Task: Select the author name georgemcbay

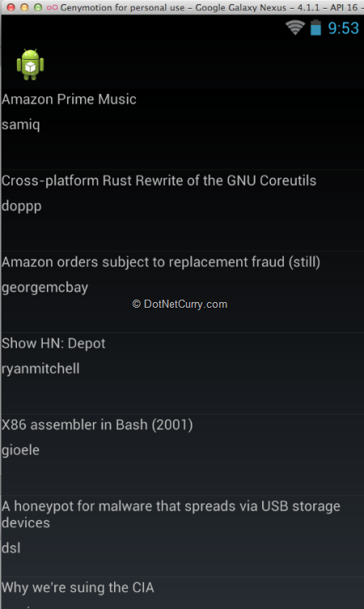Action: [x=44, y=287]
